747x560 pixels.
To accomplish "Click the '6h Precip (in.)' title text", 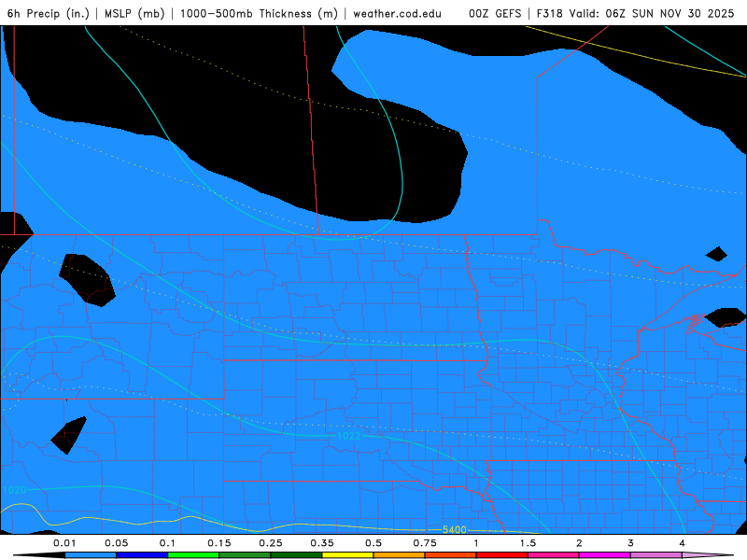I will coord(49,13).
